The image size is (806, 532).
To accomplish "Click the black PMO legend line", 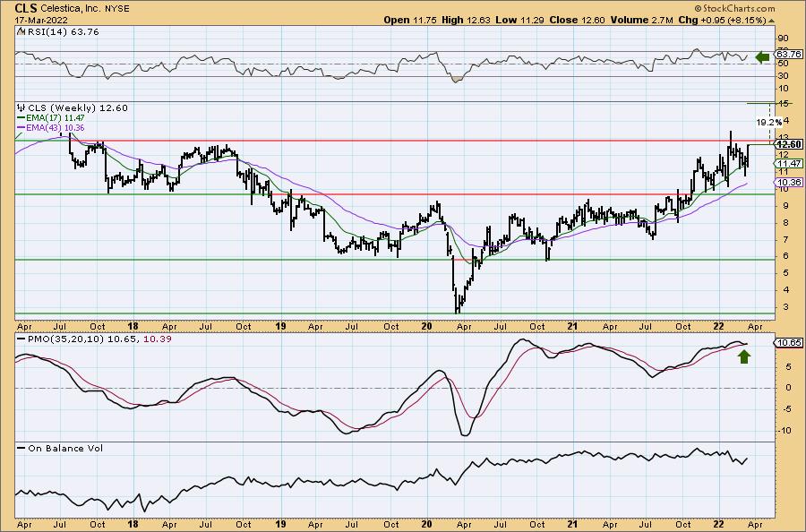I will pyautogui.click(x=21, y=339).
